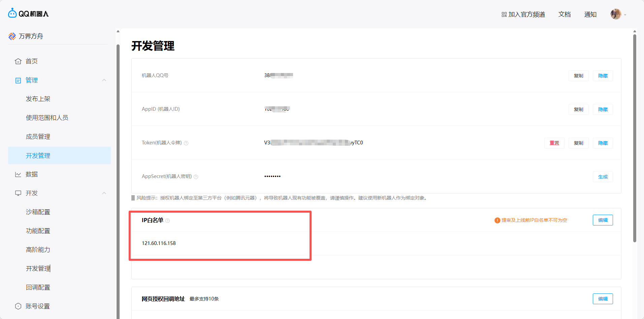This screenshot has height=319, width=644.
Task: Hide the 机器人QQ号 value
Action: (603, 76)
